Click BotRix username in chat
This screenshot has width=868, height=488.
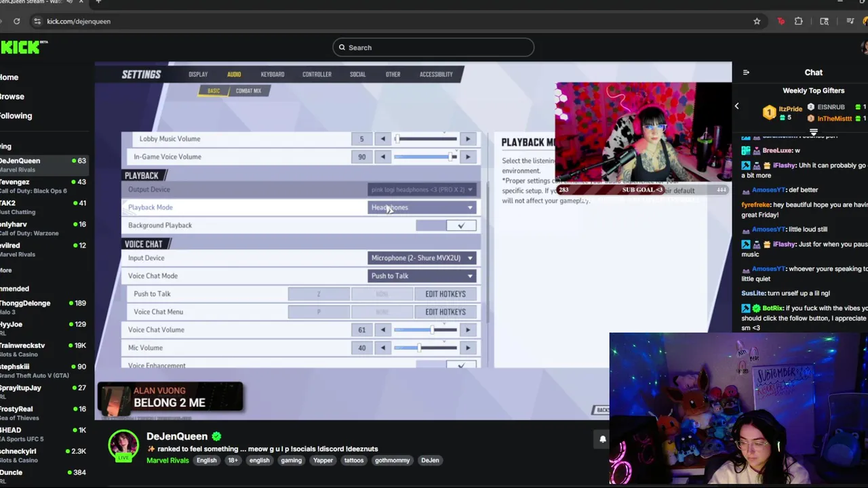pos(772,308)
